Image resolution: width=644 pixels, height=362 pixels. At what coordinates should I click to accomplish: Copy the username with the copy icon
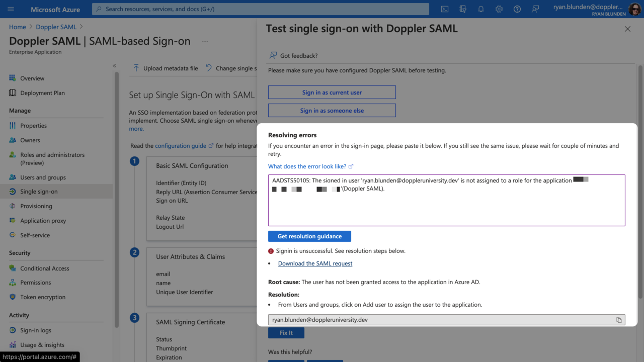[619, 320]
